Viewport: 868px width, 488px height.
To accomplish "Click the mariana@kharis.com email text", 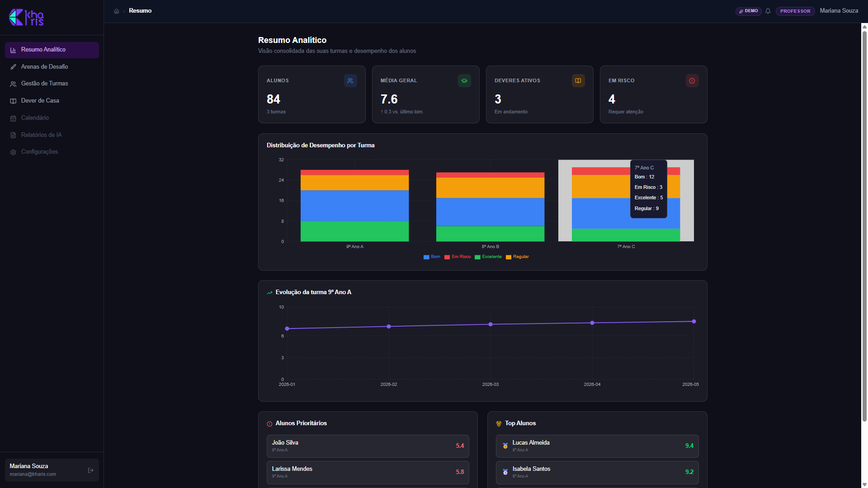I will click(33, 474).
